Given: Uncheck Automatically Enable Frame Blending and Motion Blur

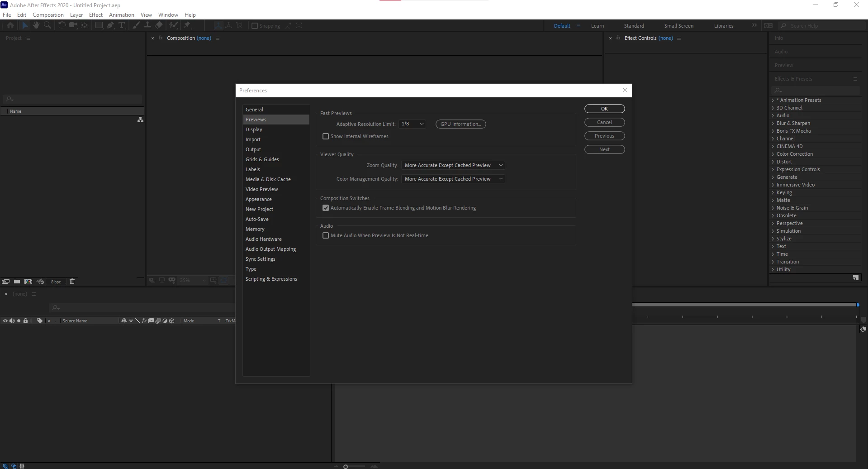Looking at the screenshot, I should pos(325,208).
